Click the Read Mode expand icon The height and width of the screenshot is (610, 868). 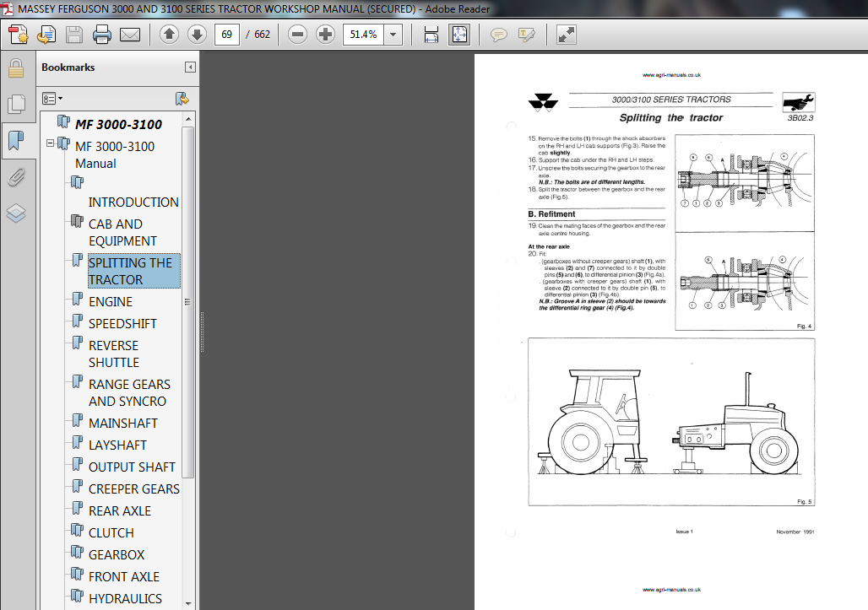point(567,35)
